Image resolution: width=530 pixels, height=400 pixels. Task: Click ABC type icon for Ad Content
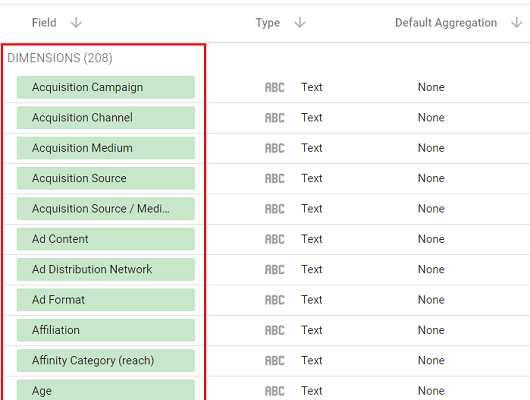click(x=274, y=239)
